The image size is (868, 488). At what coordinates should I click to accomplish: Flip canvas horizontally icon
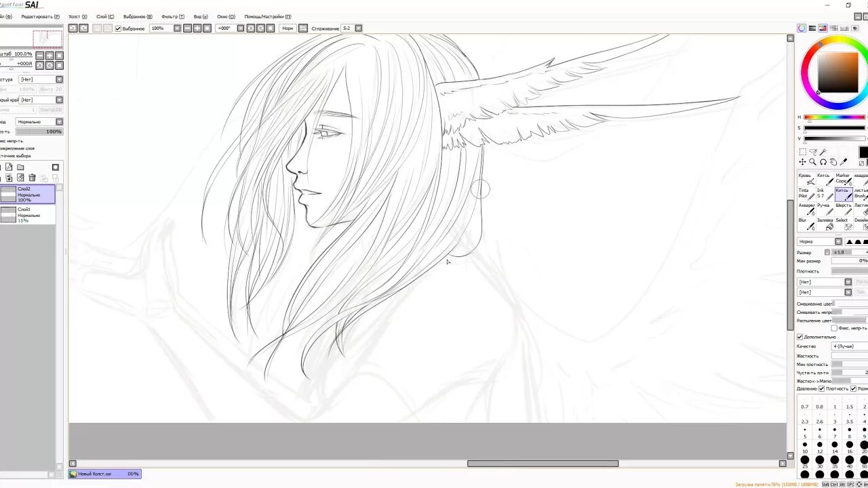[303, 28]
